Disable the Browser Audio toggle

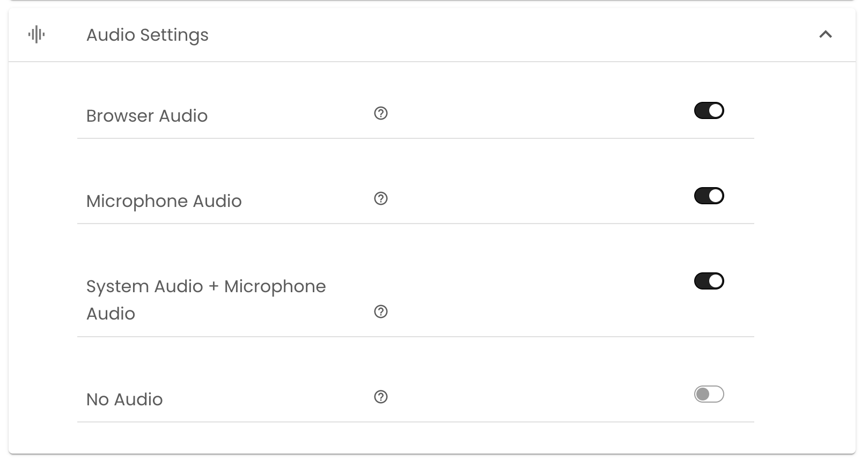[709, 111]
